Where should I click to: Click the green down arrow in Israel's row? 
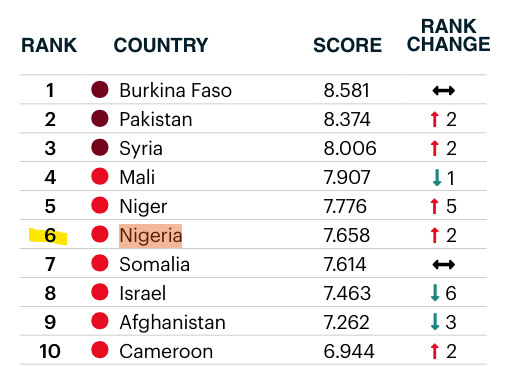tap(435, 293)
